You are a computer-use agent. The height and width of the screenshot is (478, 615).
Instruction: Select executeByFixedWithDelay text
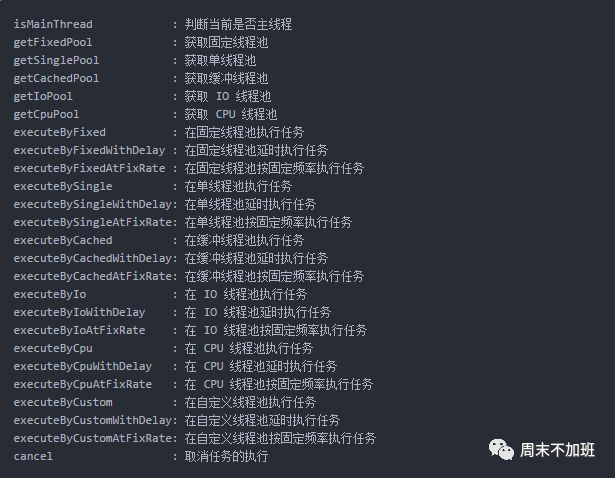pyautogui.click(x=89, y=150)
